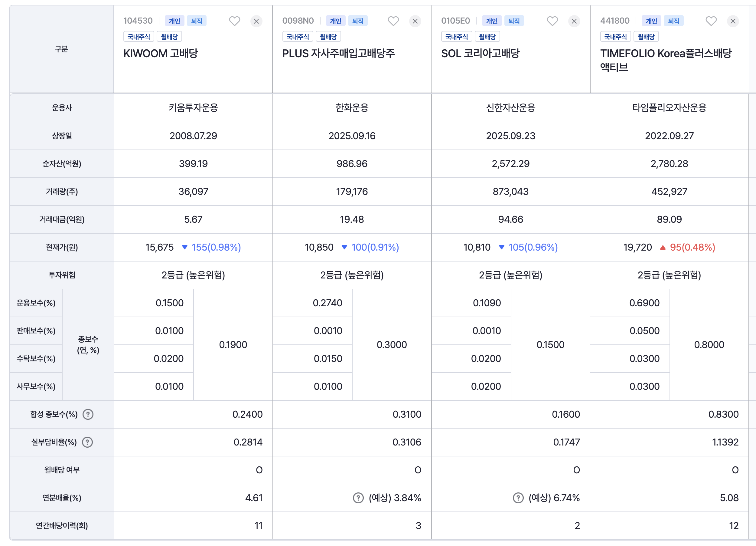This screenshot has width=756, height=546.
Task: Click question icon near (예상) 6.74%
Action: point(518,498)
